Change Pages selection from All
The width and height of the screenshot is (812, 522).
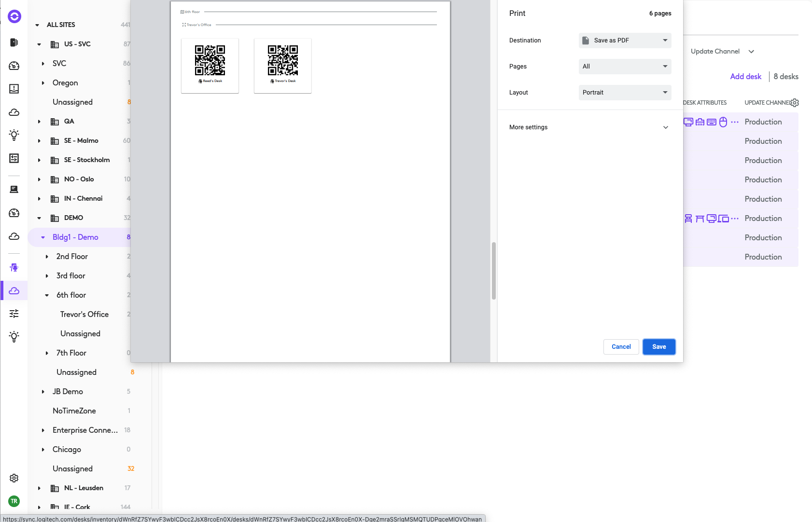point(624,66)
